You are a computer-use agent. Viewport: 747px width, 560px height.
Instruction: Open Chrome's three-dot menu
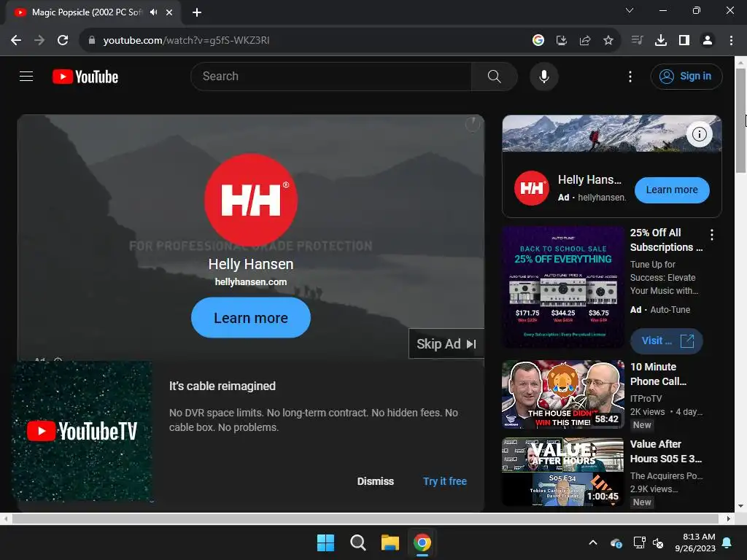(x=731, y=40)
